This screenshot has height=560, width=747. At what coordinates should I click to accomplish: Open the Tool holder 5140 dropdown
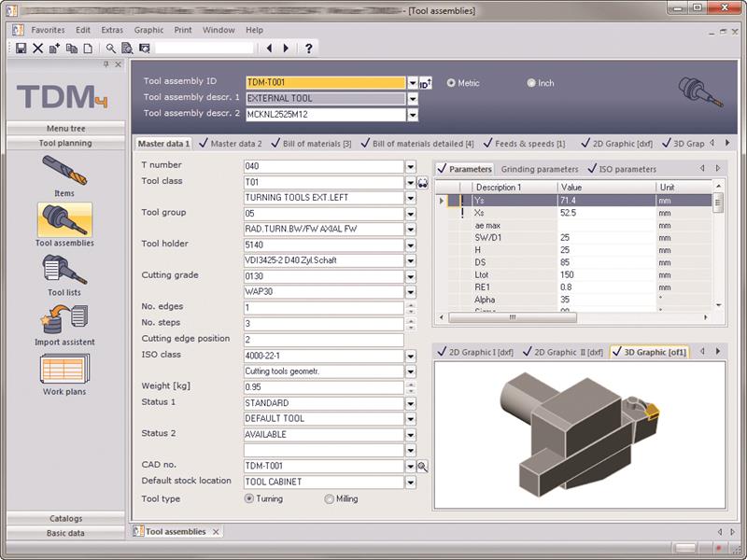(x=411, y=245)
